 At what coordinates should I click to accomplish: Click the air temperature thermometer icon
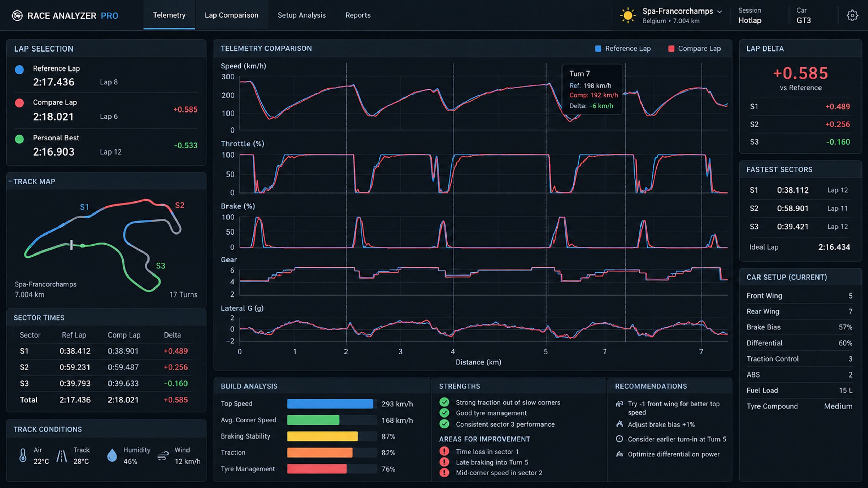23,455
